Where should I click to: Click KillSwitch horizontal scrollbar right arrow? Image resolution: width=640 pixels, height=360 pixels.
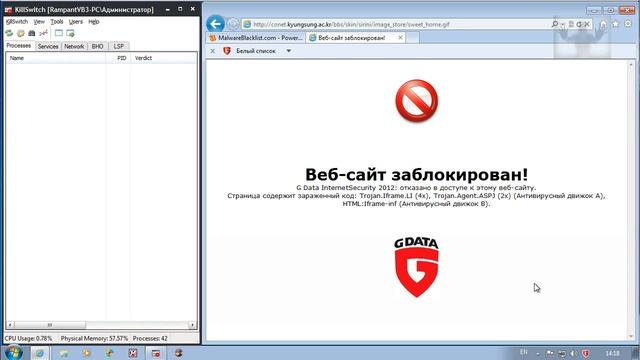point(192,325)
